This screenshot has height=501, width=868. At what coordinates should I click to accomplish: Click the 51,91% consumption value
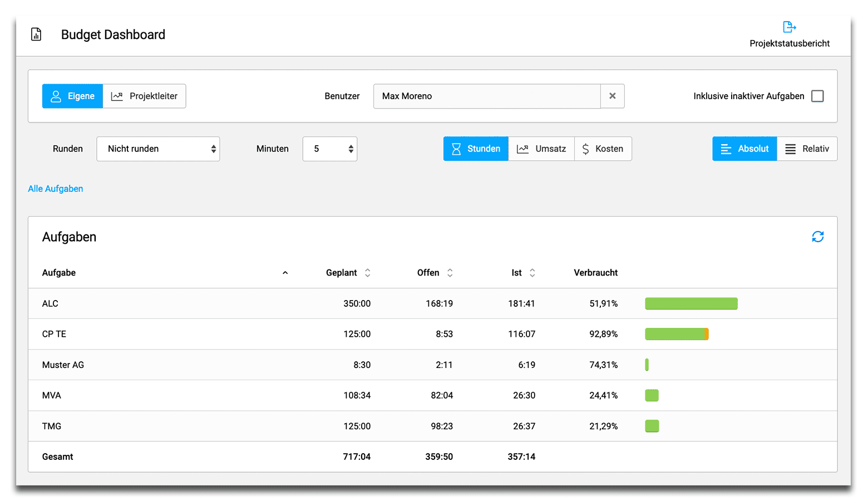pyautogui.click(x=604, y=303)
